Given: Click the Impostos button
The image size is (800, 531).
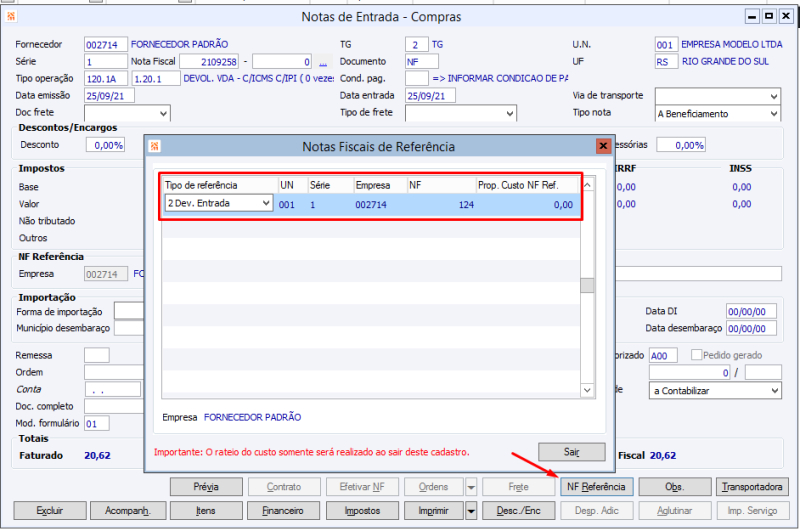Looking at the screenshot, I should tap(362, 511).
